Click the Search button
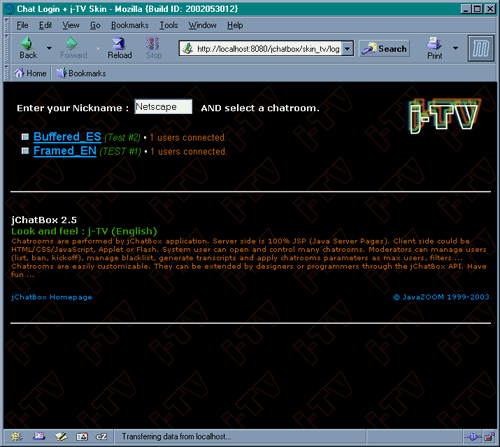 point(384,49)
